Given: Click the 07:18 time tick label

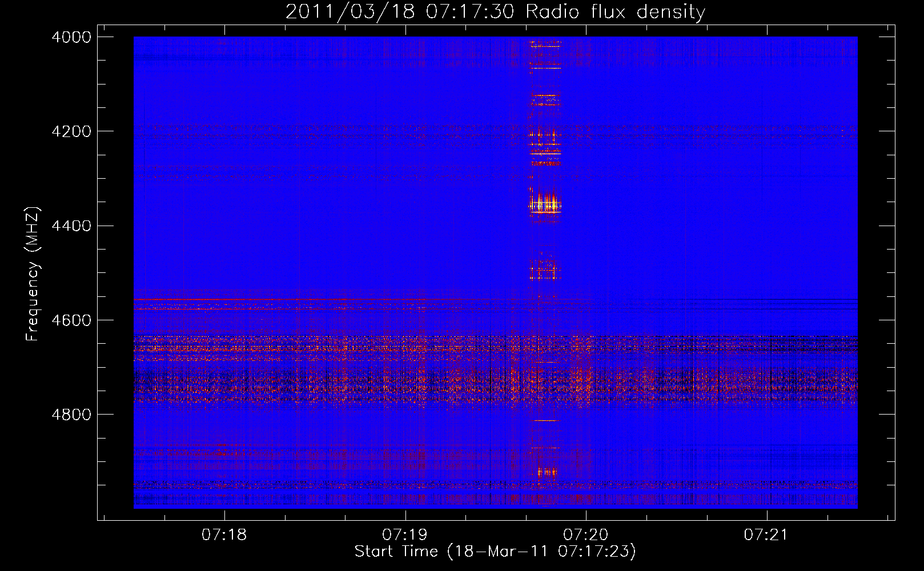Looking at the screenshot, I should [x=224, y=535].
